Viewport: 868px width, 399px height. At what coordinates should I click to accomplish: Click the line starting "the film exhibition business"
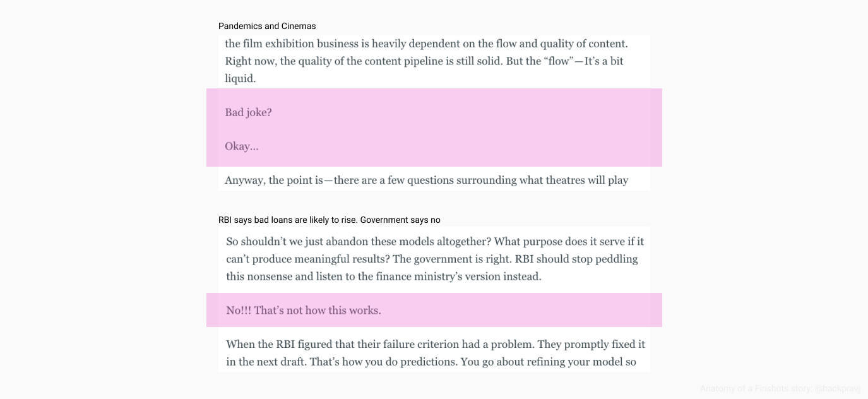427,44
